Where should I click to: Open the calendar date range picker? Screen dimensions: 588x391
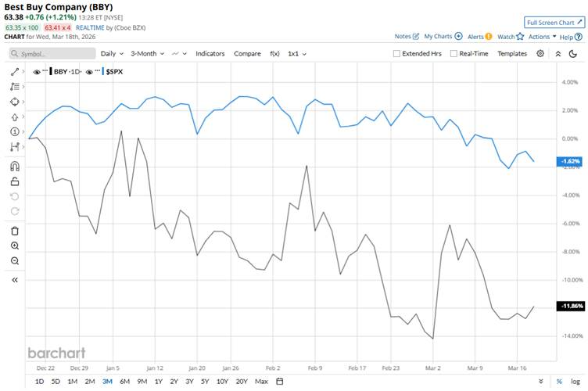pyautogui.click(x=279, y=381)
